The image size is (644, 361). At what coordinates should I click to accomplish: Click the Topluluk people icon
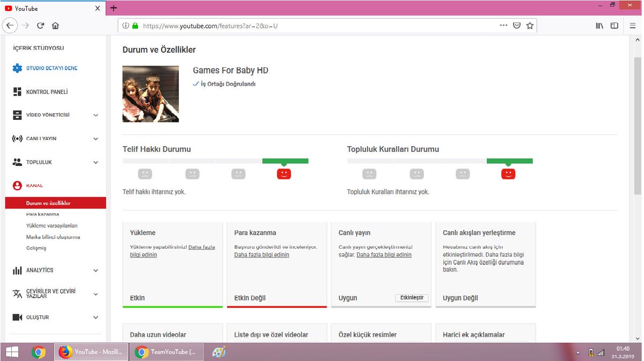tap(17, 162)
